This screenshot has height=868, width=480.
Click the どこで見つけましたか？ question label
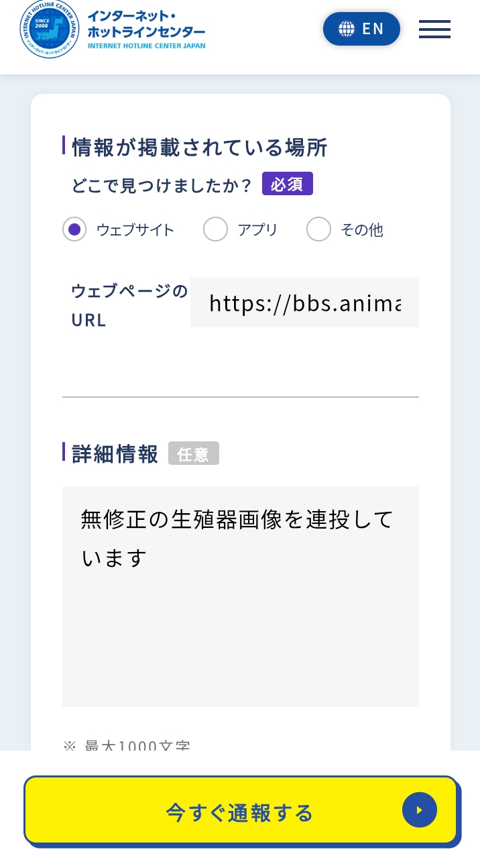pos(162,185)
